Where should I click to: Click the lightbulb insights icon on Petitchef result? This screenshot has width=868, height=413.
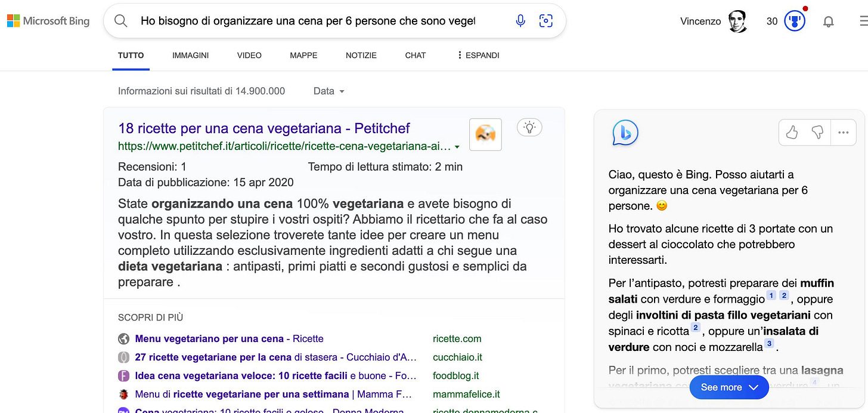tap(529, 127)
